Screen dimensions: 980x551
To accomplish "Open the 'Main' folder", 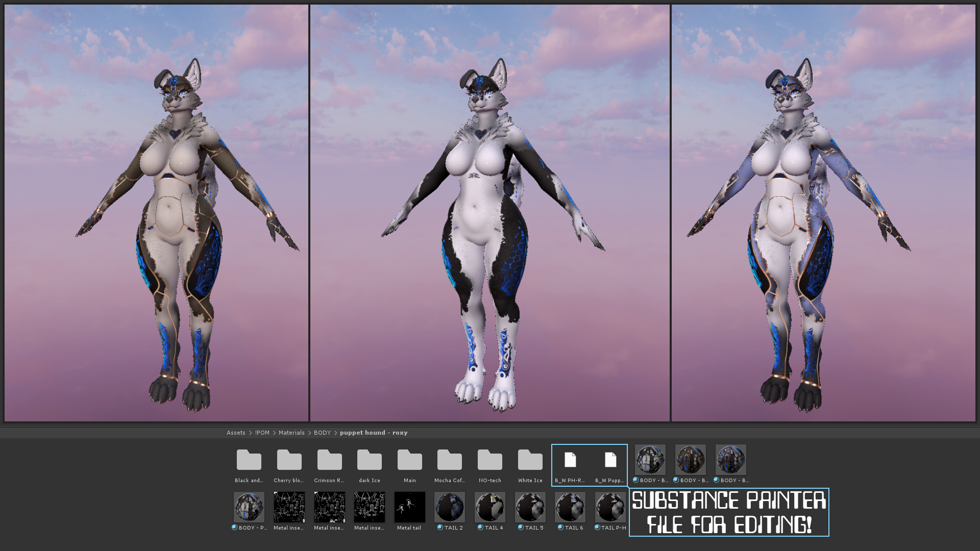I will tap(410, 460).
